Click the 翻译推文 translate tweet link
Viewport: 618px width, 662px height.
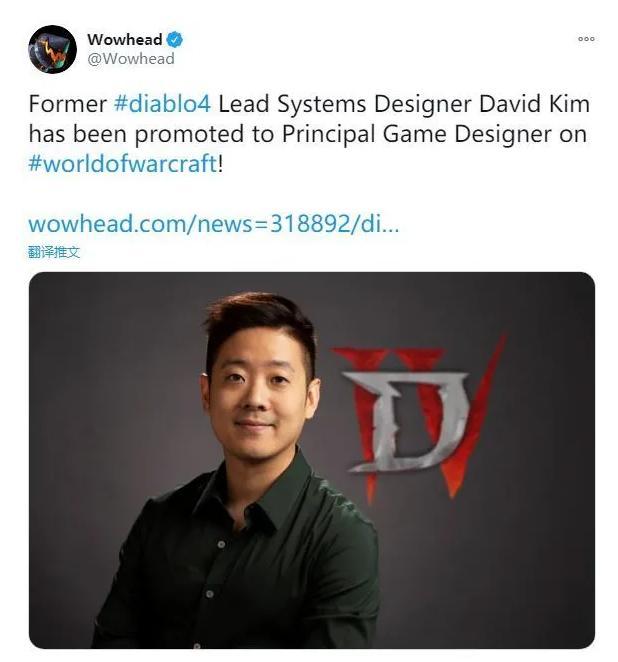point(54,252)
